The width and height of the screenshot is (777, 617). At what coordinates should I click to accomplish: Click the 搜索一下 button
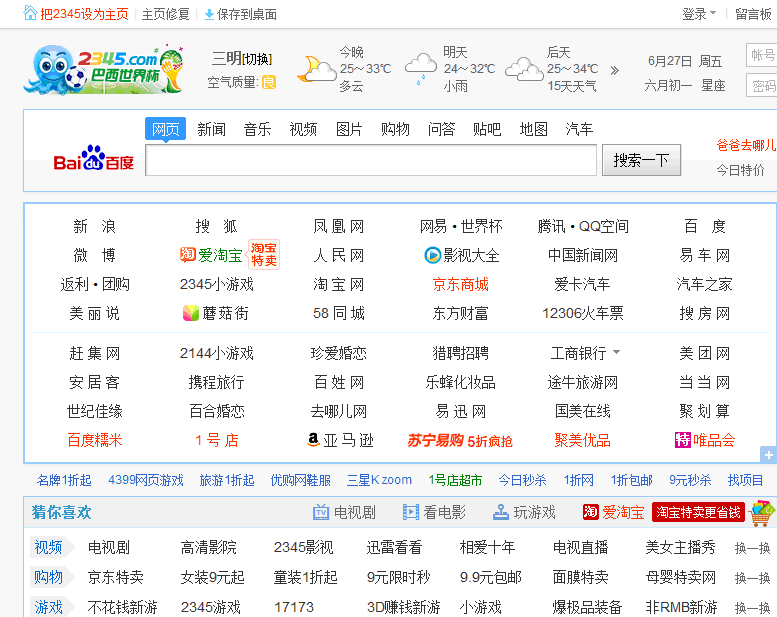(x=641, y=160)
